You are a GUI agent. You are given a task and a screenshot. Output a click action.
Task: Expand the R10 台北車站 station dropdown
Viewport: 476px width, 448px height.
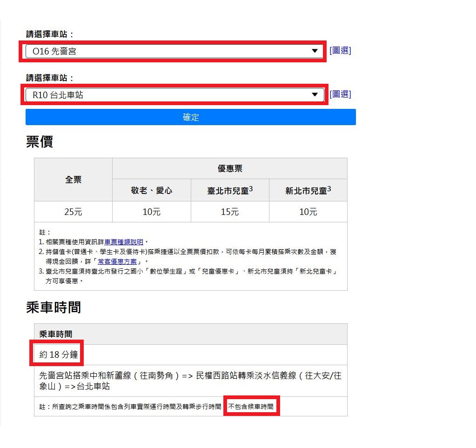tap(174, 95)
